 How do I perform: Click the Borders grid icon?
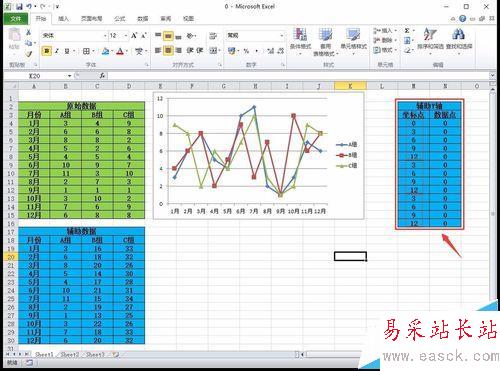(86, 51)
